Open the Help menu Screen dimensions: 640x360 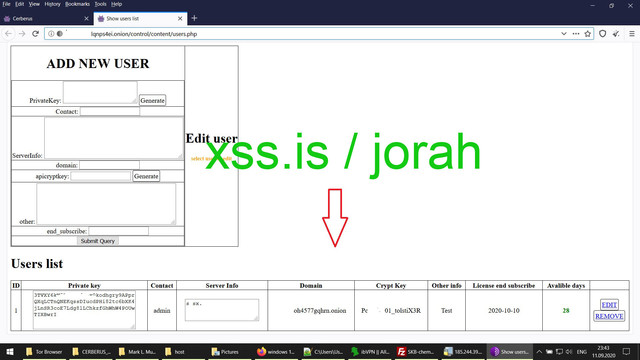click(x=117, y=4)
